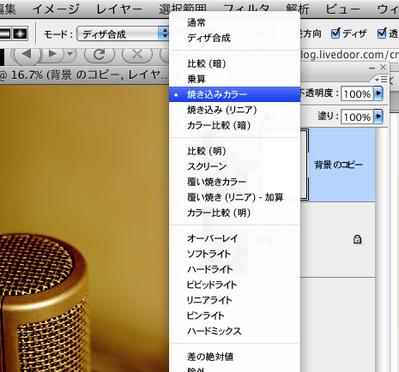Choose 覆い焼き (リニア) - 加算 mode
399x372 pixels.
[235, 197]
